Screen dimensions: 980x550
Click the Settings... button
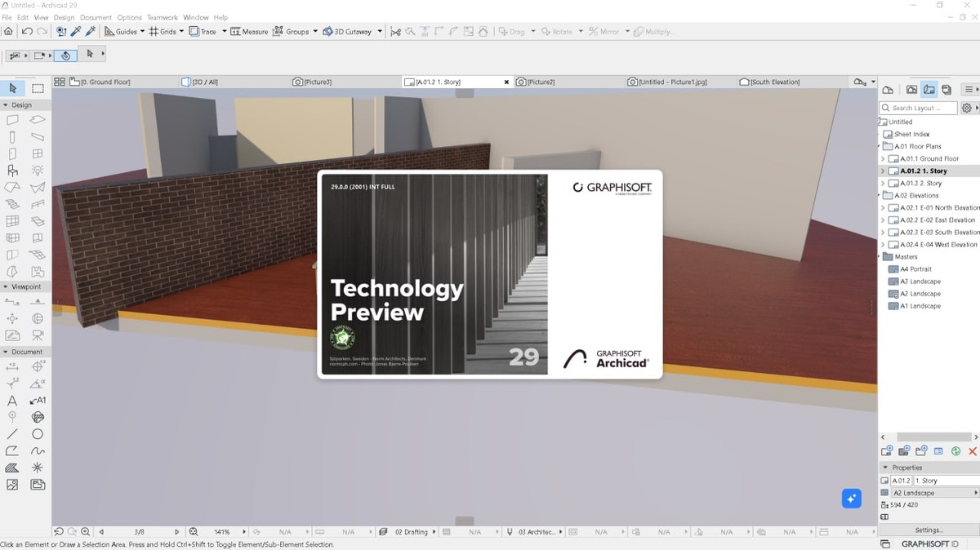929,530
